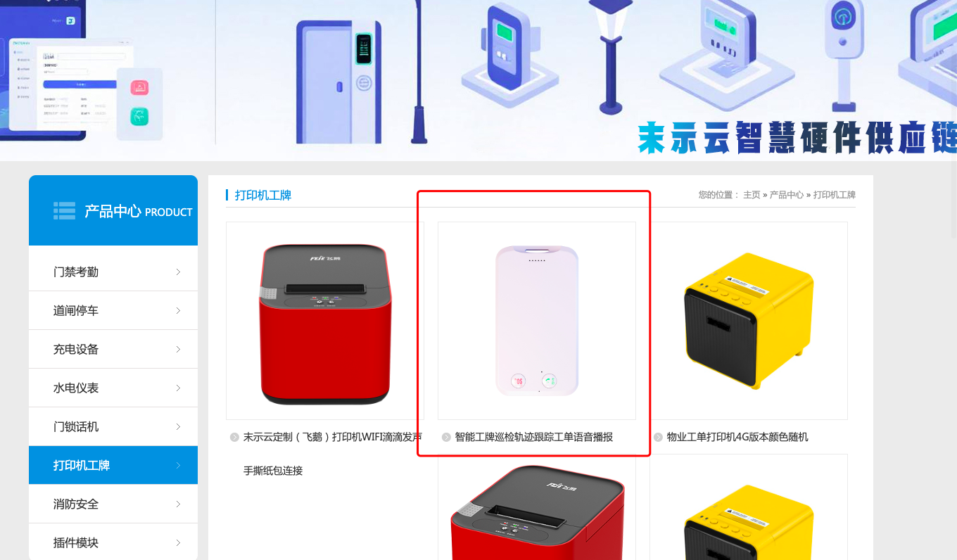Click the bullet icon before 物业工单打印机4G版本
This screenshot has width=957, height=560.
[x=658, y=438]
